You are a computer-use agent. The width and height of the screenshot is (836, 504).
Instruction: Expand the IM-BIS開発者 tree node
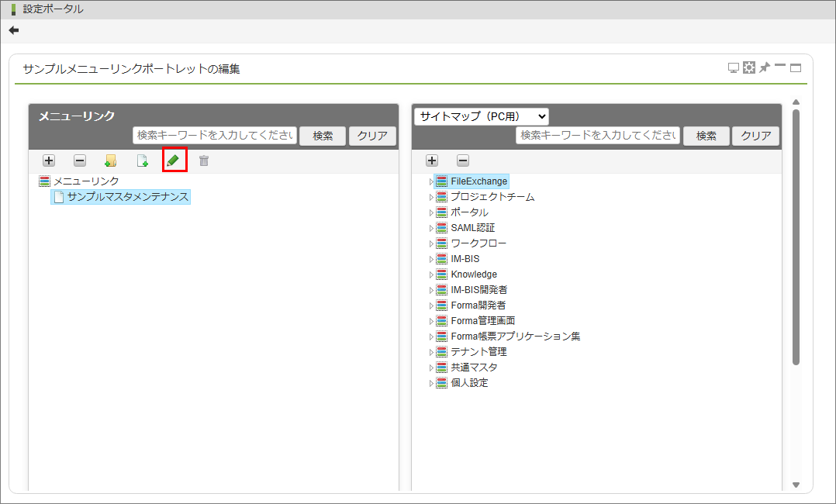[x=431, y=290]
